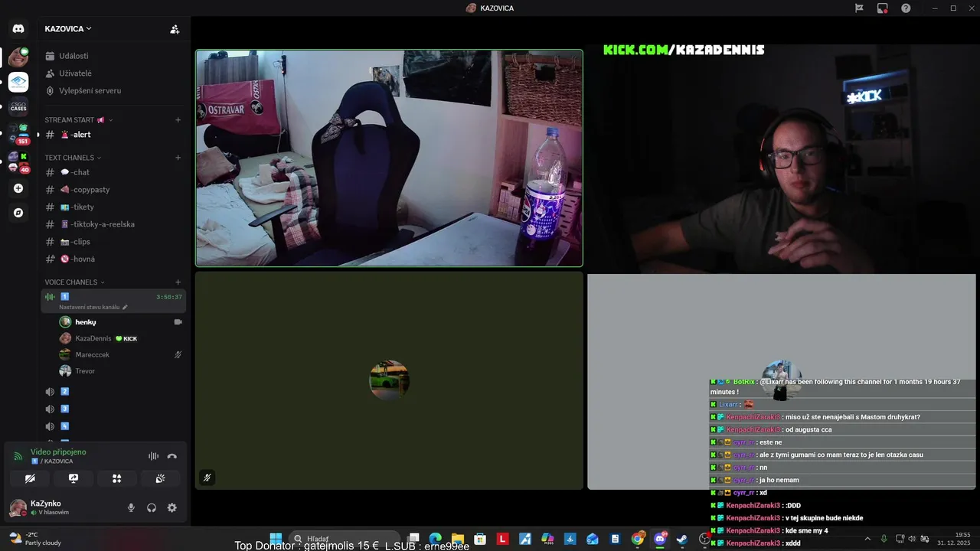Open Steam from the taskbar

(x=681, y=539)
